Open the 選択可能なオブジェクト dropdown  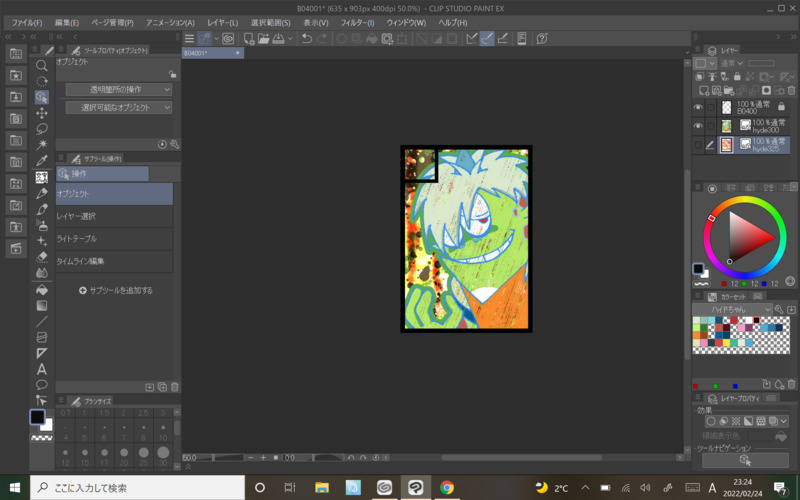click(x=118, y=108)
